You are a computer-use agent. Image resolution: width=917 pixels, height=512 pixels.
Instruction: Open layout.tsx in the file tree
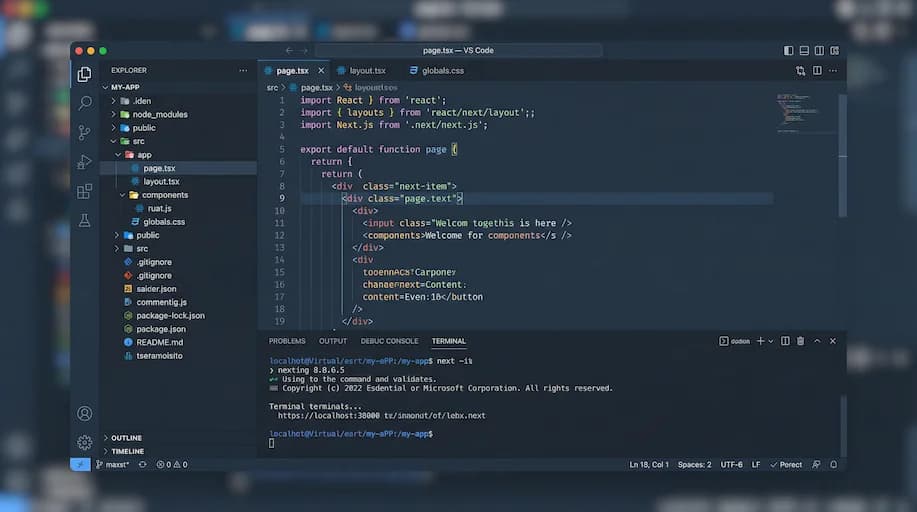click(x=161, y=181)
